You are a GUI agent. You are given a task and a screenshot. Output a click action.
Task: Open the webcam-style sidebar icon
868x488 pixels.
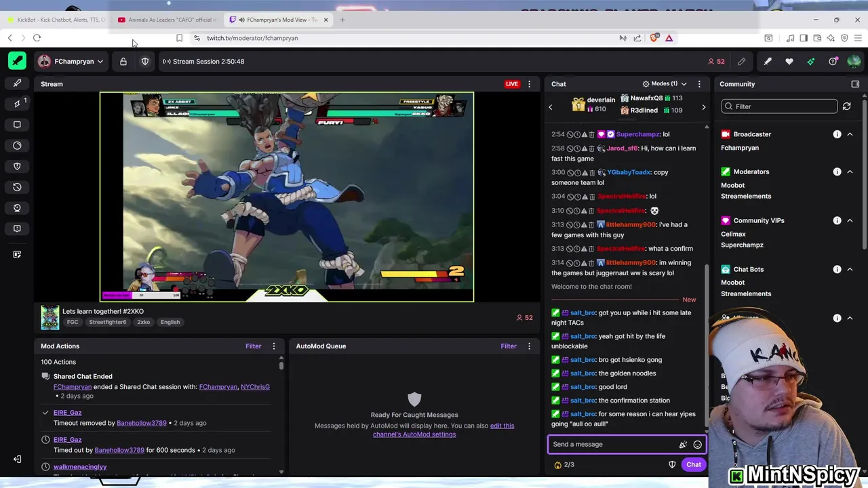pyautogui.click(x=17, y=207)
